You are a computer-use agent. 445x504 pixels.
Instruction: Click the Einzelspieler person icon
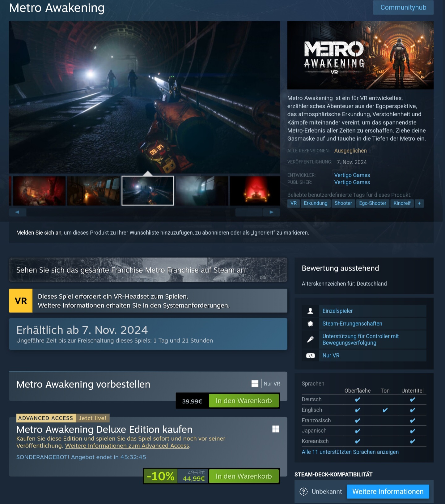(x=310, y=311)
